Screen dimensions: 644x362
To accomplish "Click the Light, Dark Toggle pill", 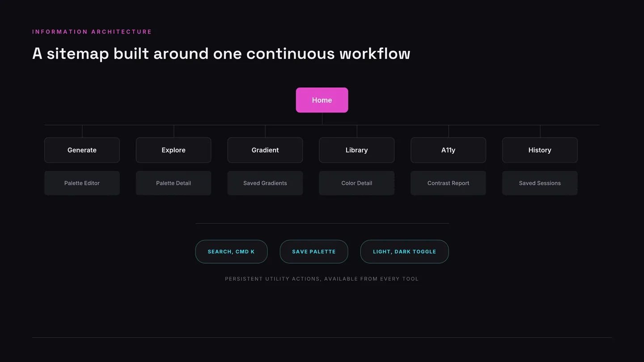I will coord(404,252).
